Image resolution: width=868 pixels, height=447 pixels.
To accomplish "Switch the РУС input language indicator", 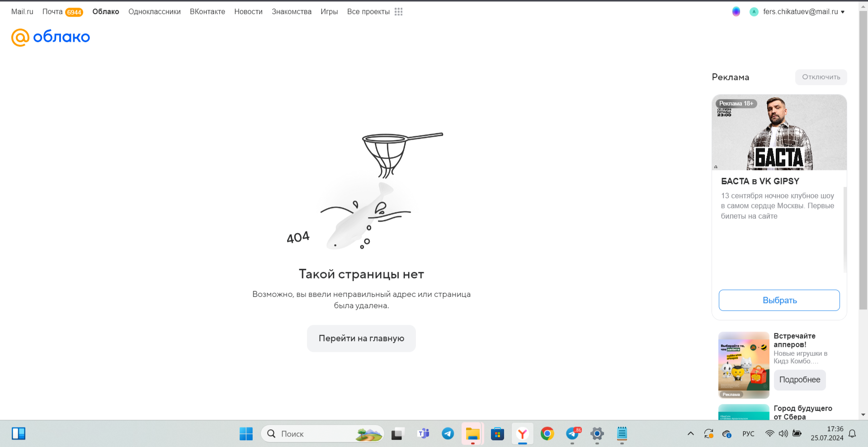I will coord(748,434).
